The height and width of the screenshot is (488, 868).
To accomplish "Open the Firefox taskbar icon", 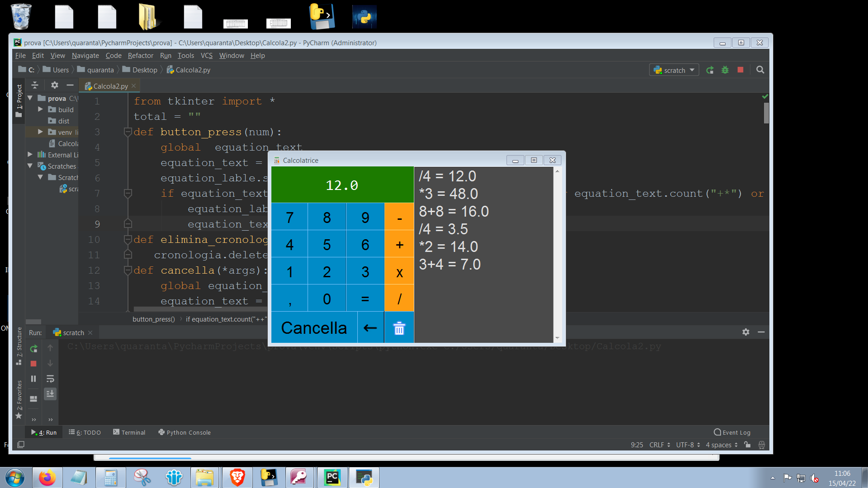I will pos(47,478).
